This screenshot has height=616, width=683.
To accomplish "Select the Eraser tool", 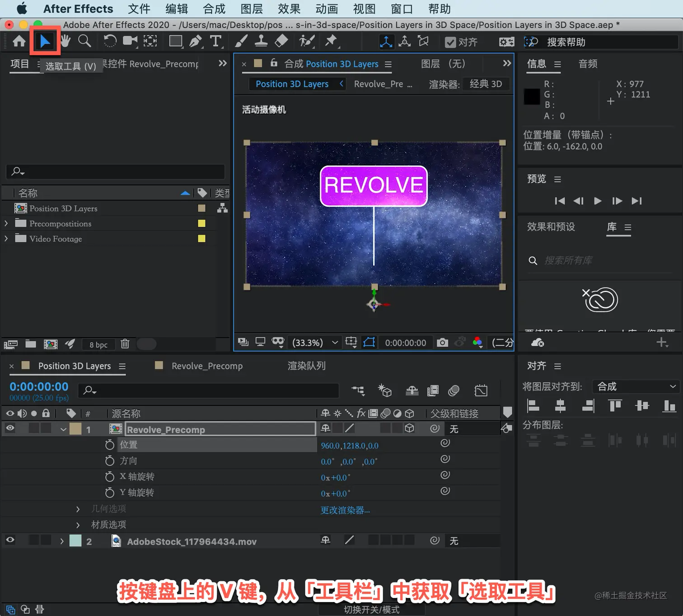I will click(x=281, y=41).
